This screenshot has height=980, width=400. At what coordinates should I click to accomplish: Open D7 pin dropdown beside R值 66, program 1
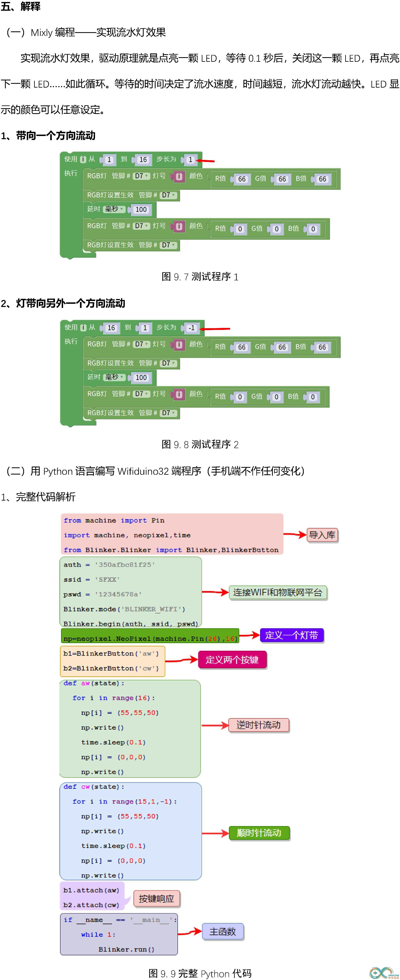coord(142,176)
